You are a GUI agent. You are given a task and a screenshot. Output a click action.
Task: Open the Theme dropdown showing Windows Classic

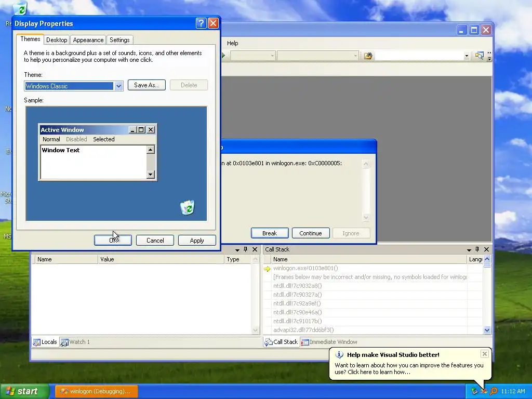tap(118, 86)
